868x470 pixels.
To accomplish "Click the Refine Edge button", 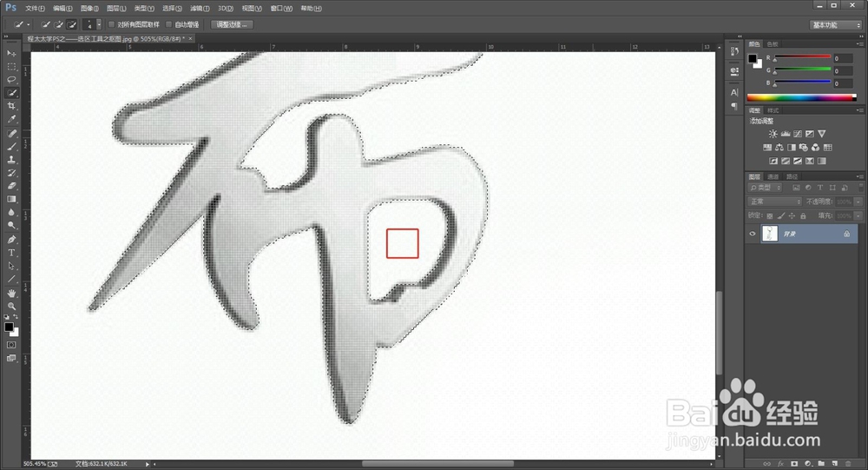I will pos(232,24).
